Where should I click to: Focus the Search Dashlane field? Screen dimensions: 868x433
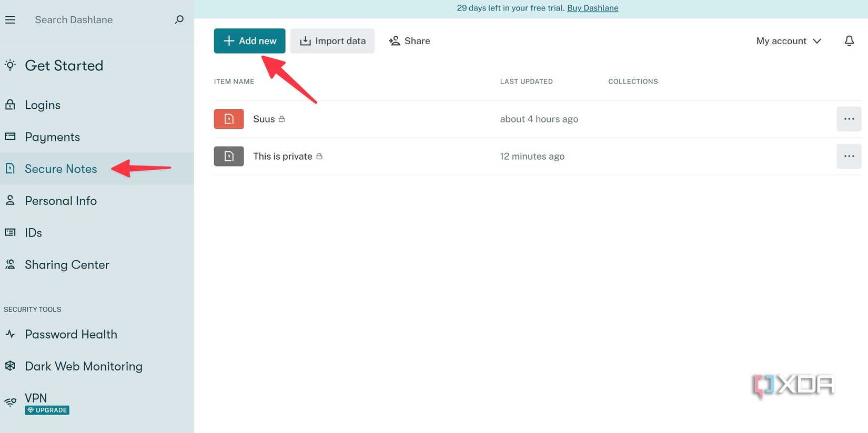pyautogui.click(x=100, y=19)
